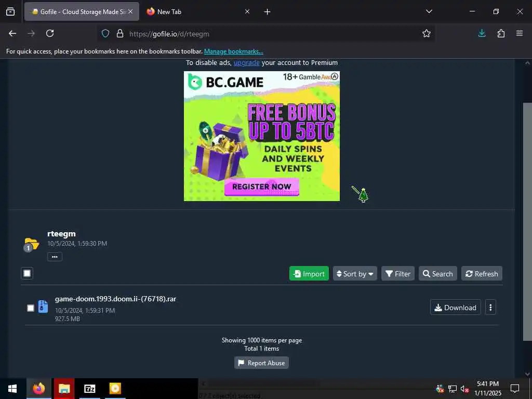Open the Filter option

398,273
